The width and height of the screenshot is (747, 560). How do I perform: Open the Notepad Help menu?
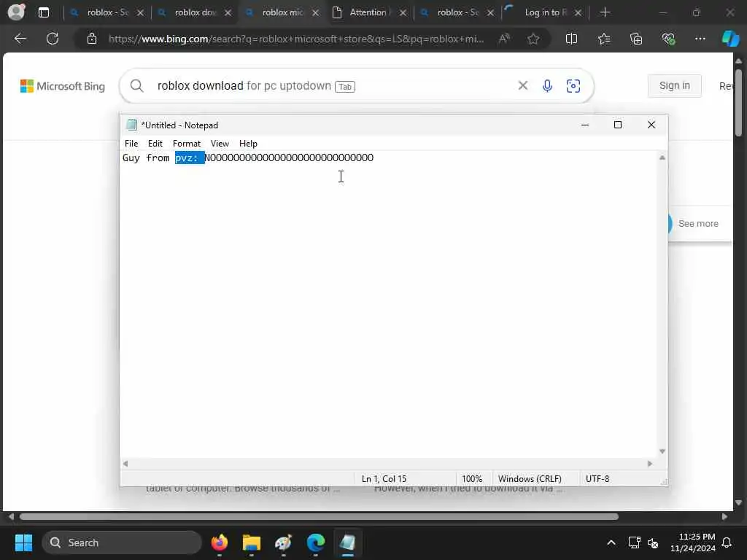[248, 144]
